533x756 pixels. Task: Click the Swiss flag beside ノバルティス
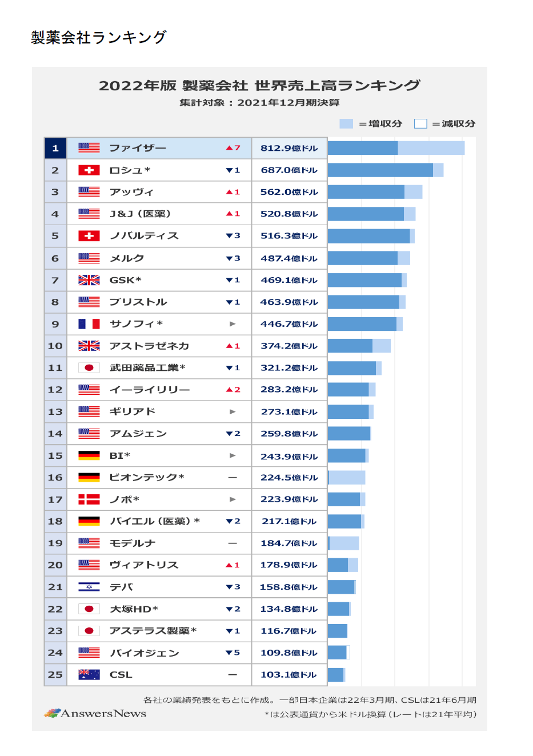pyautogui.click(x=89, y=235)
